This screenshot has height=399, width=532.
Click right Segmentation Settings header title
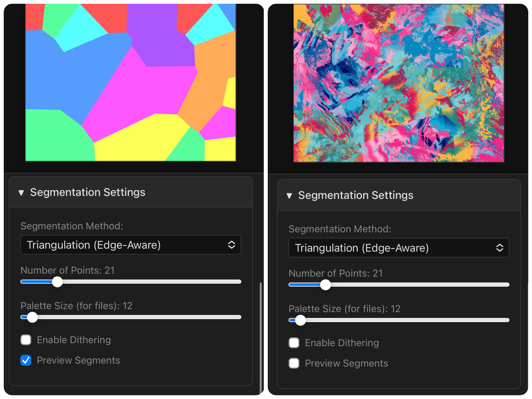pyautogui.click(x=355, y=195)
